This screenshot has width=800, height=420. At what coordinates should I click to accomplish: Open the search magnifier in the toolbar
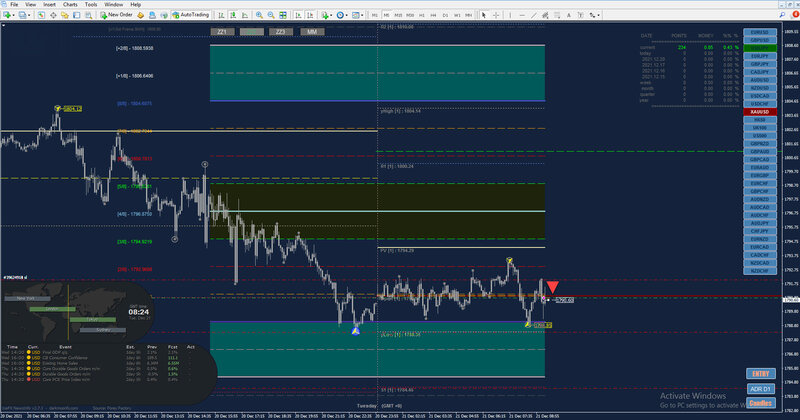click(782, 15)
